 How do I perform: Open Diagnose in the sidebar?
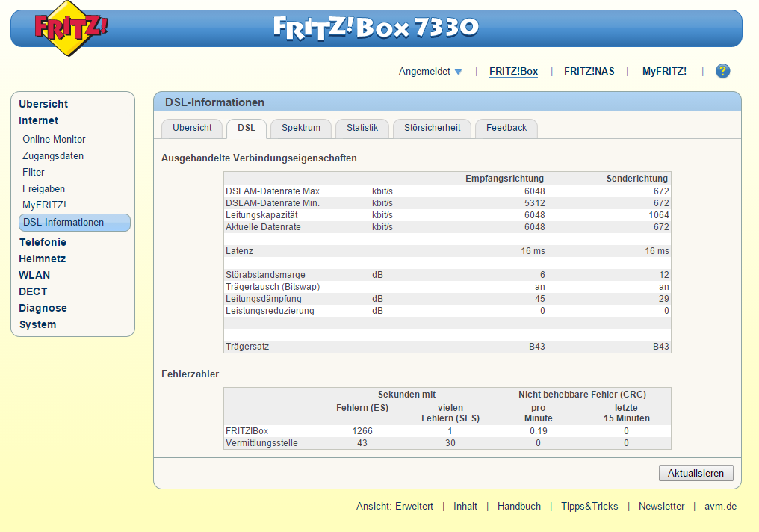pos(43,308)
